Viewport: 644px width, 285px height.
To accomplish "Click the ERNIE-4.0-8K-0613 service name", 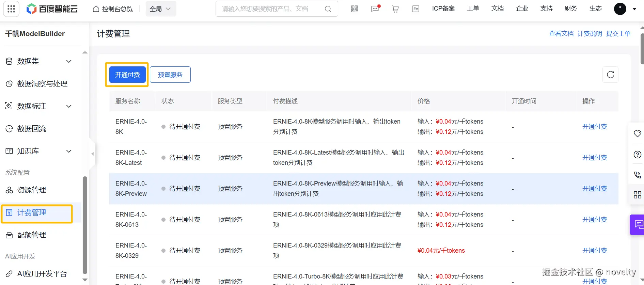I will click(x=131, y=220).
